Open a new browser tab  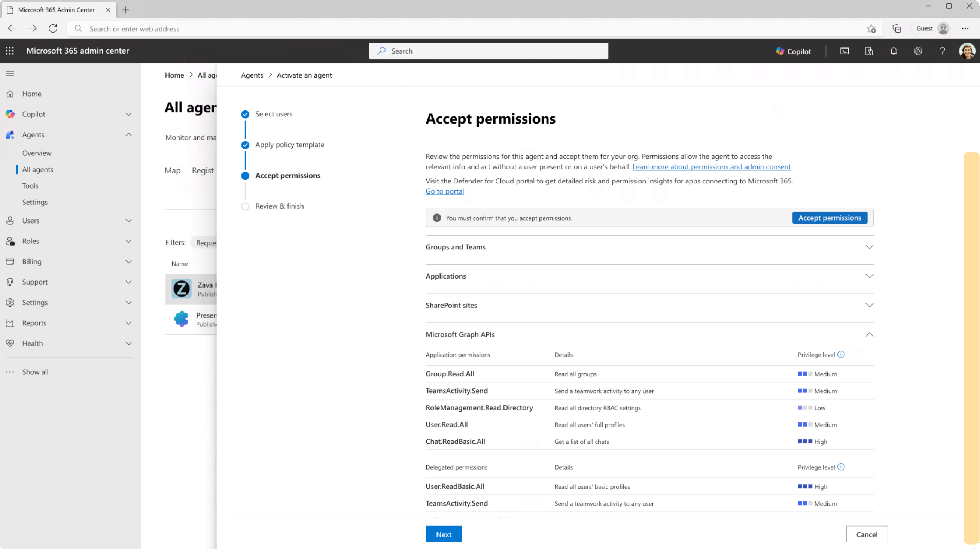125,10
